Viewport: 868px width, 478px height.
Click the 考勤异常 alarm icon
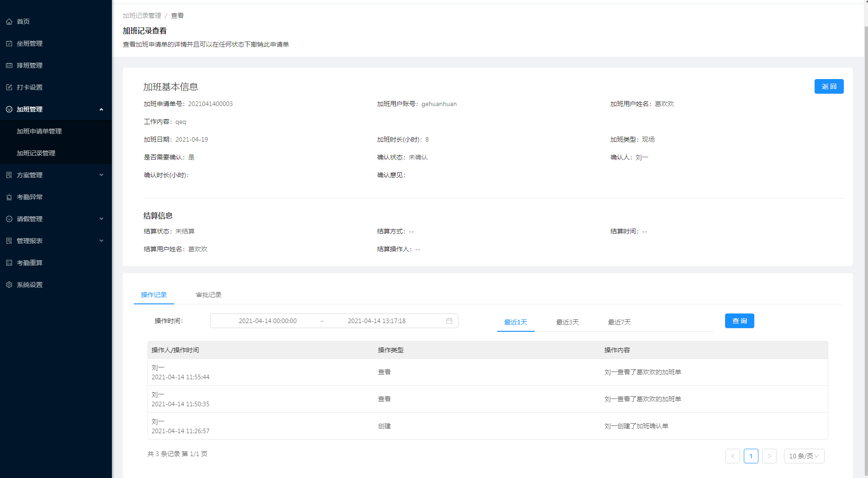coord(9,197)
